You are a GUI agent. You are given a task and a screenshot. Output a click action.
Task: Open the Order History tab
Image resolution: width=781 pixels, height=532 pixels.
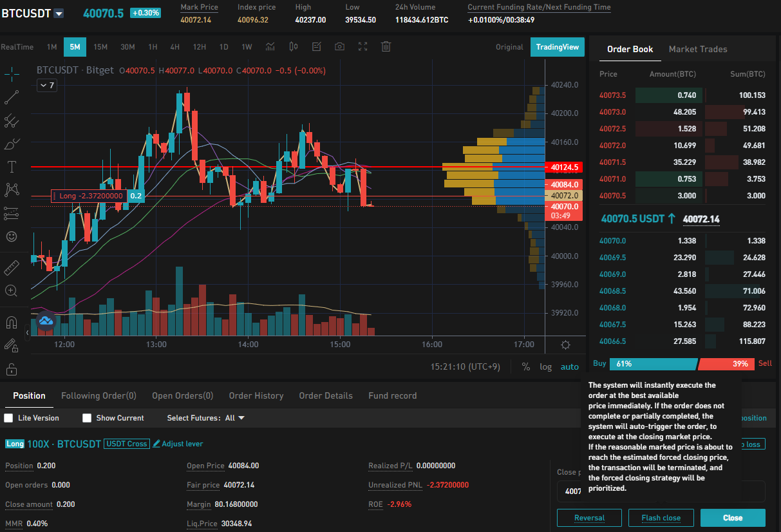tap(256, 395)
